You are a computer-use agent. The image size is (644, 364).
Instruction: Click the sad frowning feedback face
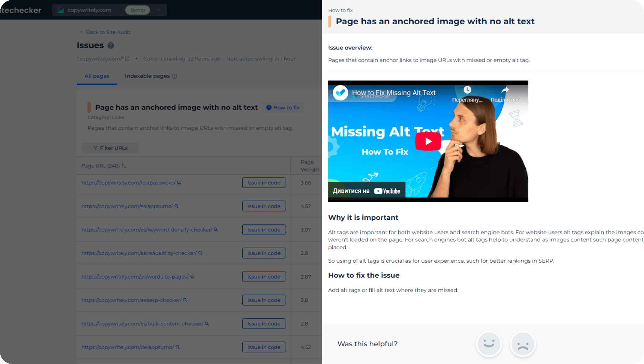523,344
